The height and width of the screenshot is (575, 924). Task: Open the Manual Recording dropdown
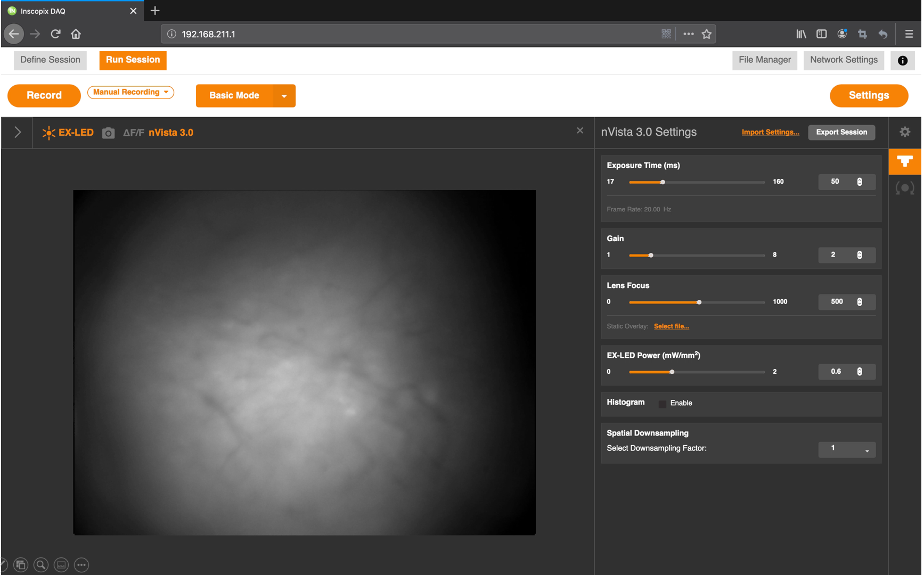pyautogui.click(x=130, y=92)
